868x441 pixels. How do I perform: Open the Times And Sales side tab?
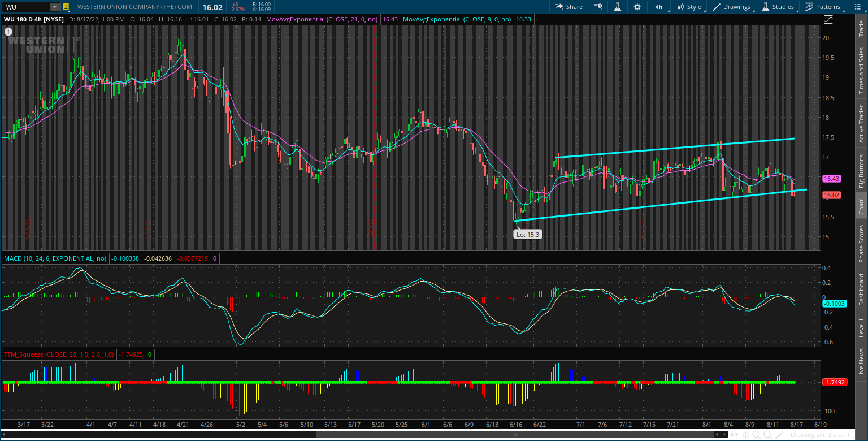(861, 71)
